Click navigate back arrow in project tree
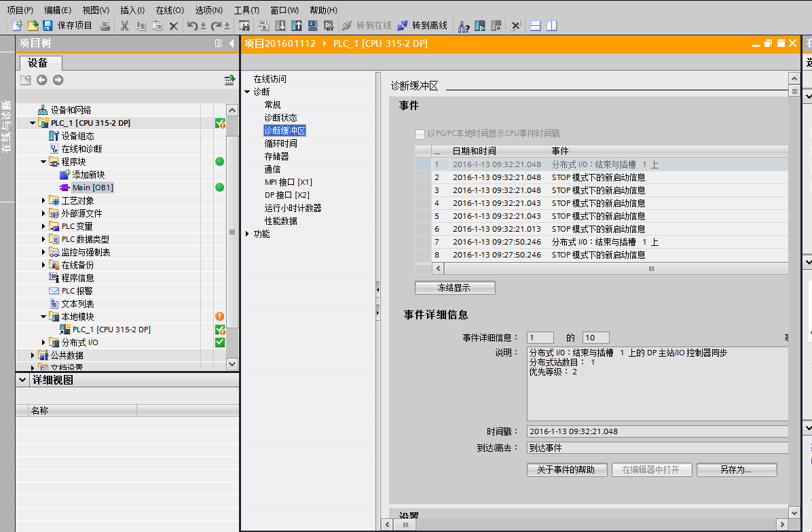 coord(42,79)
